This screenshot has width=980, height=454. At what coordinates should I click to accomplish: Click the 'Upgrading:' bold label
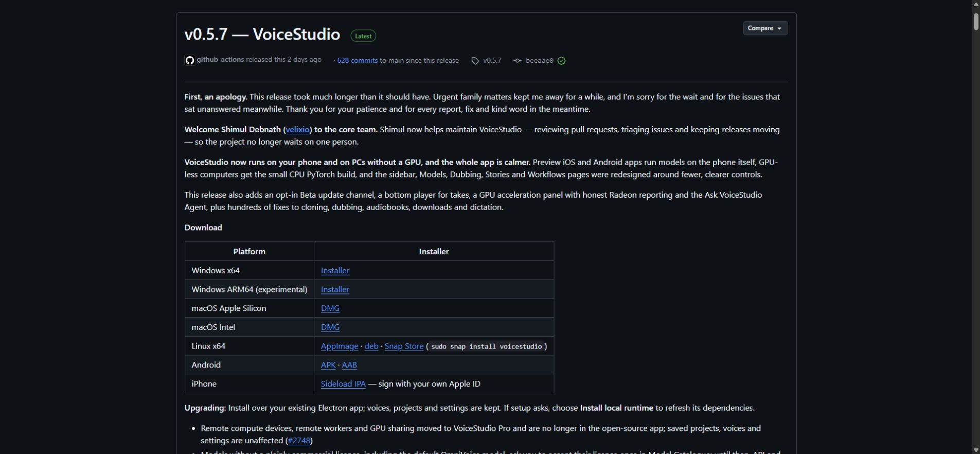tap(205, 408)
